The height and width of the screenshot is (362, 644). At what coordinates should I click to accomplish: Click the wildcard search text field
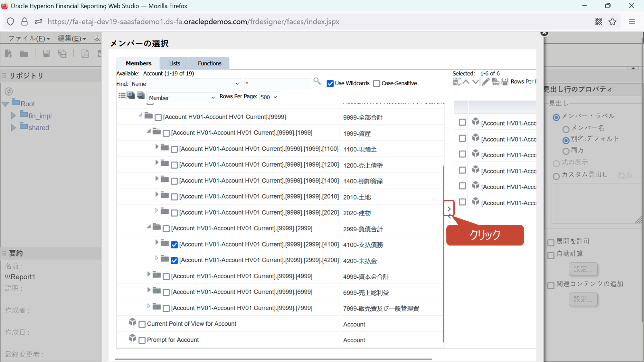pos(277,84)
